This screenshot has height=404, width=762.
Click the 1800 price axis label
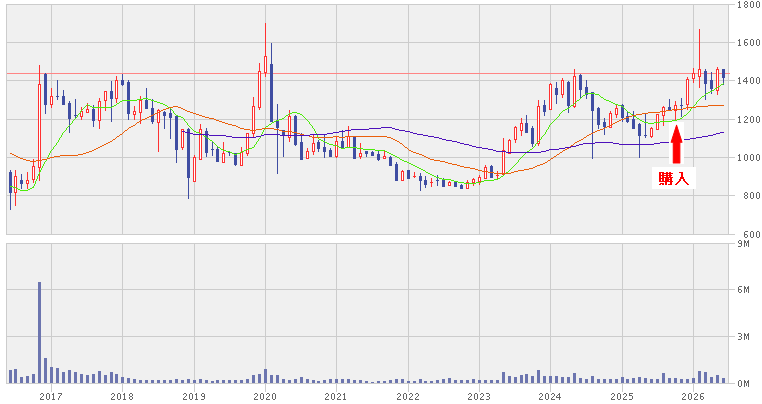[748, 5]
